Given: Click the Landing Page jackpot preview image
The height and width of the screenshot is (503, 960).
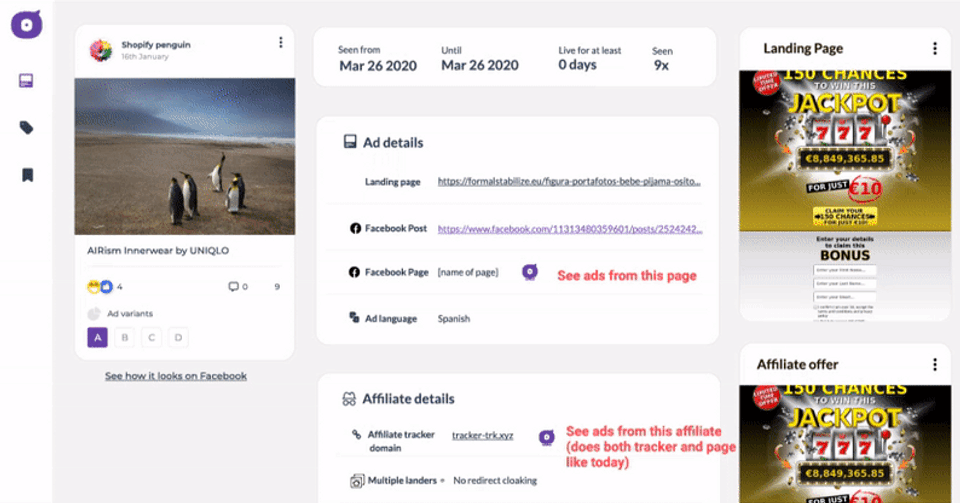Looking at the screenshot, I should click(845, 196).
